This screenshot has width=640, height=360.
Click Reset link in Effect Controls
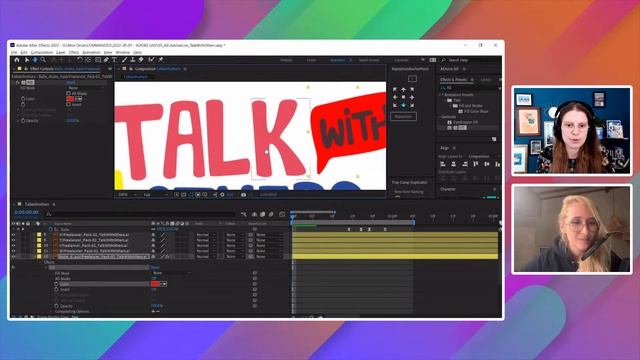pos(71,82)
